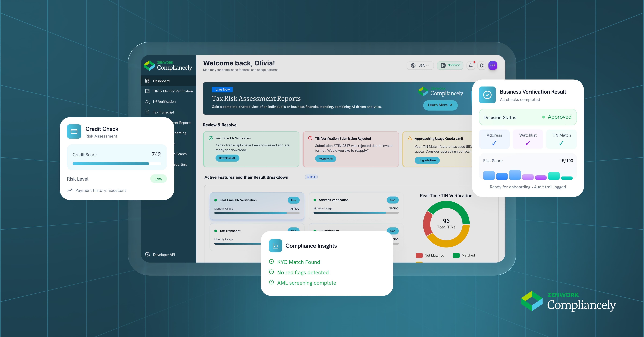Image resolution: width=644 pixels, height=337 pixels.
Task: Open notifications via the bell icon
Action: [471, 65]
